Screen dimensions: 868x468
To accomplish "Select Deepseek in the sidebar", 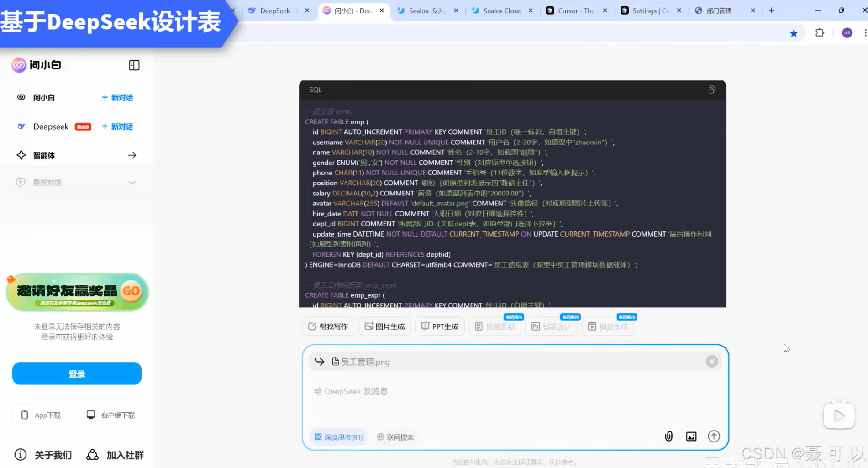I will coord(51,126).
